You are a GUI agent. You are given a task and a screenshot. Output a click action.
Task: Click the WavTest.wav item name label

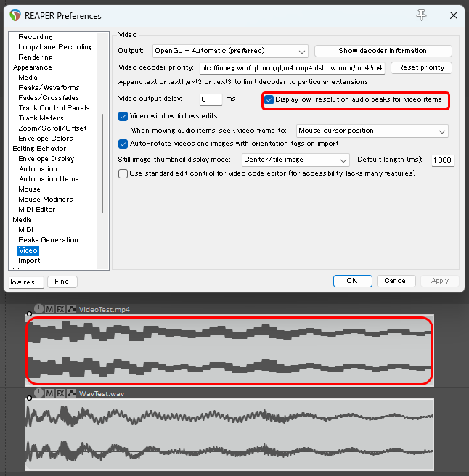tap(102, 394)
